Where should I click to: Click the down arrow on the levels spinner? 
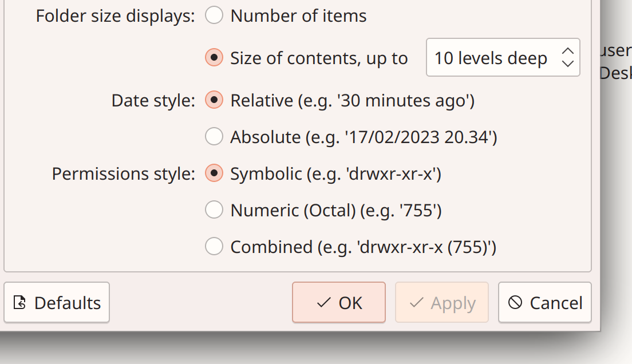click(567, 63)
